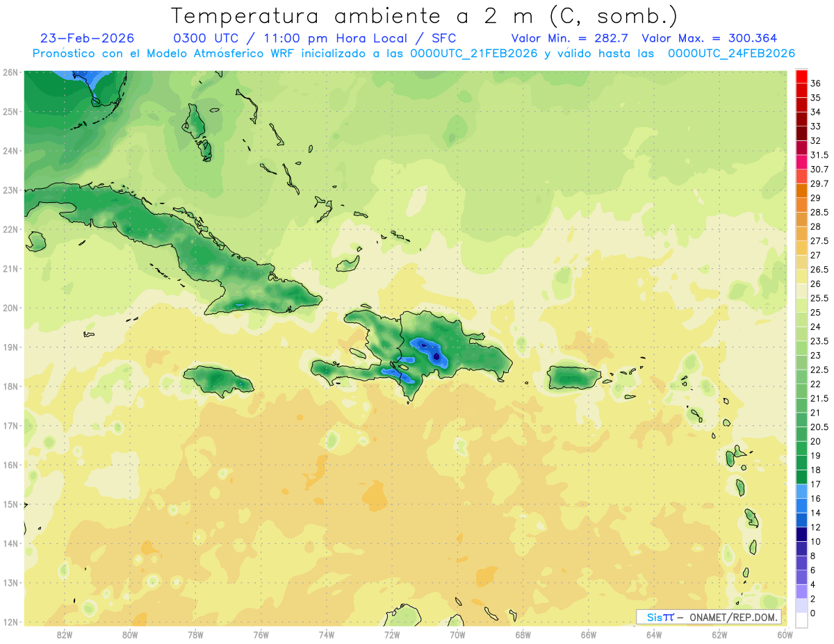The image size is (834, 644).
Task: Click the legend label '21.5'
Action: click(x=819, y=398)
